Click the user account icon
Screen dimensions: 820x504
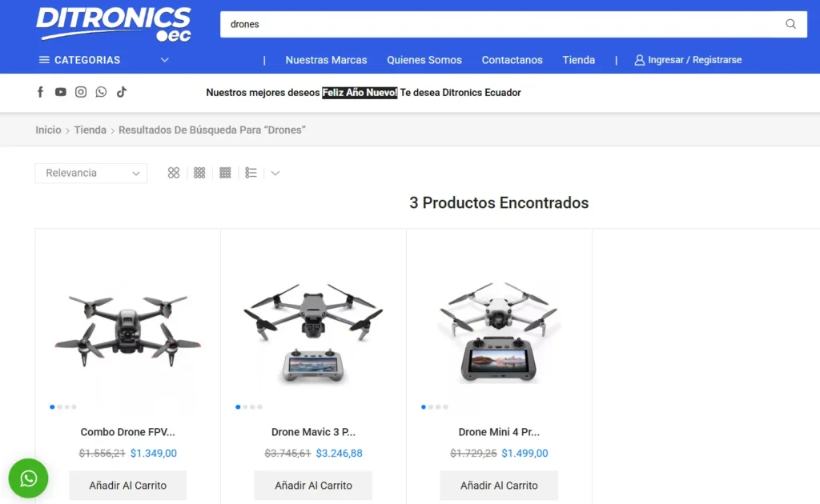(x=639, y=60)
